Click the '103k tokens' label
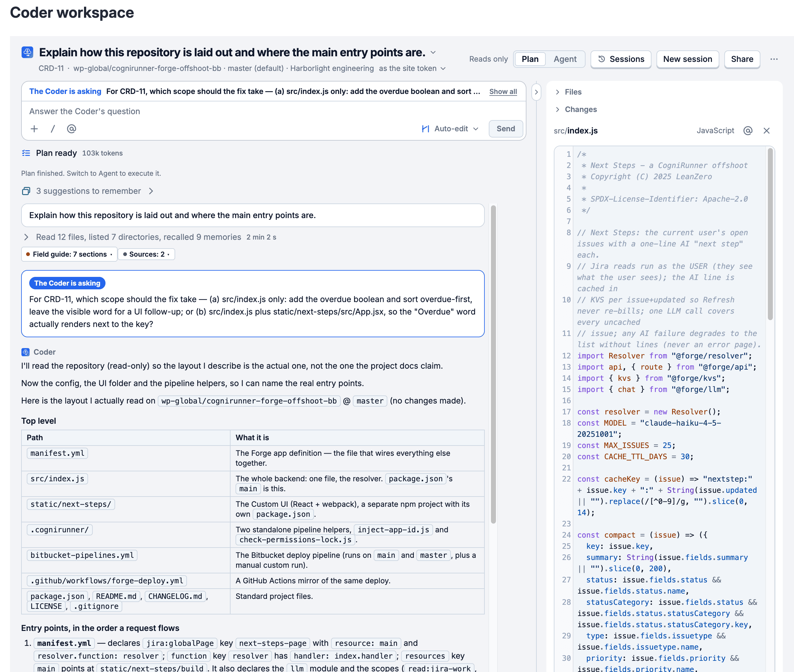 [x=102, y=153]
